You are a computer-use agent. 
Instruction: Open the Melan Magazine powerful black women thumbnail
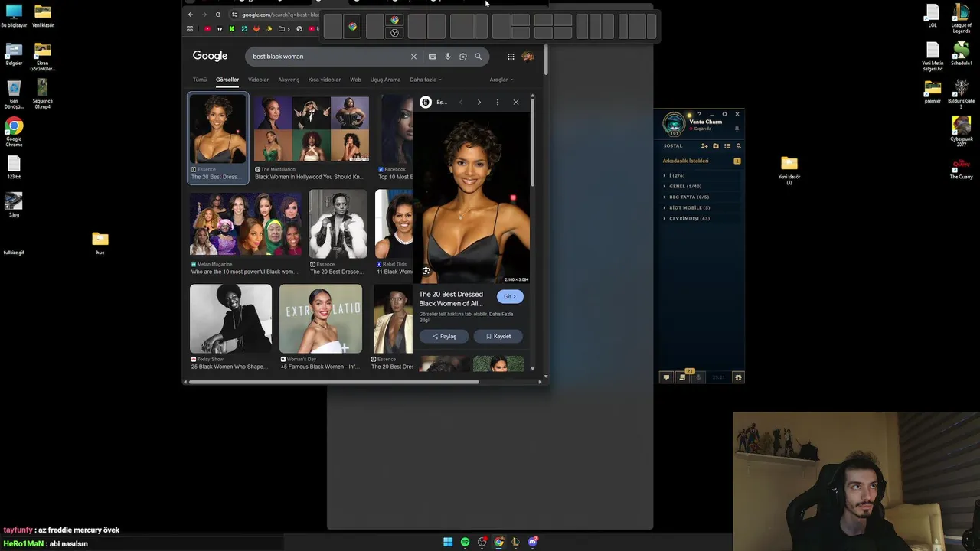click(x=246, y=224)
